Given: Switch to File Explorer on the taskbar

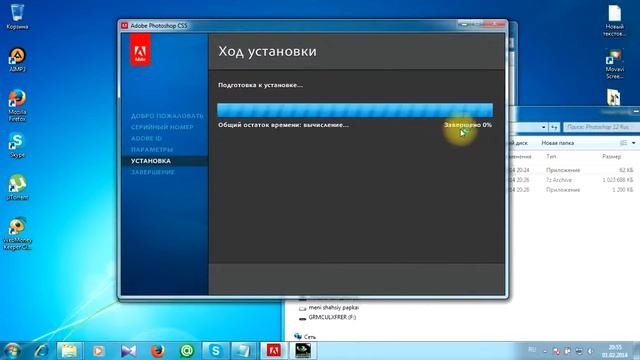Looking at the screenshot, I should tap(69, 351).
